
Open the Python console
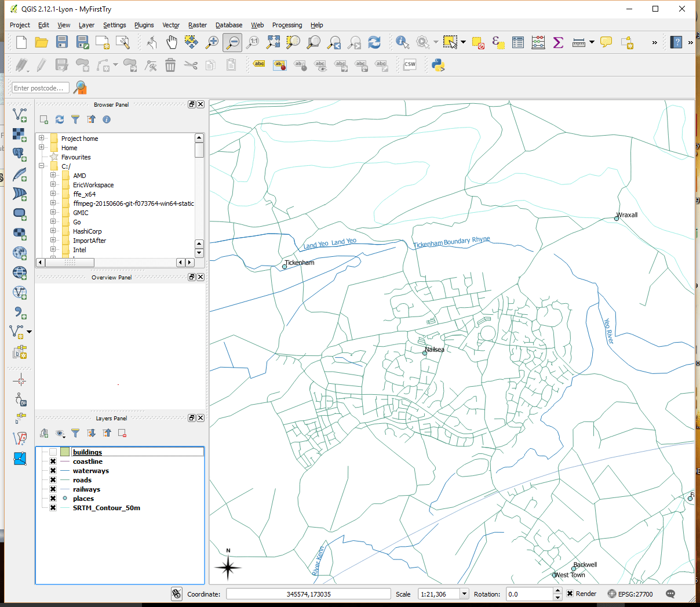[x=438, y=65]
